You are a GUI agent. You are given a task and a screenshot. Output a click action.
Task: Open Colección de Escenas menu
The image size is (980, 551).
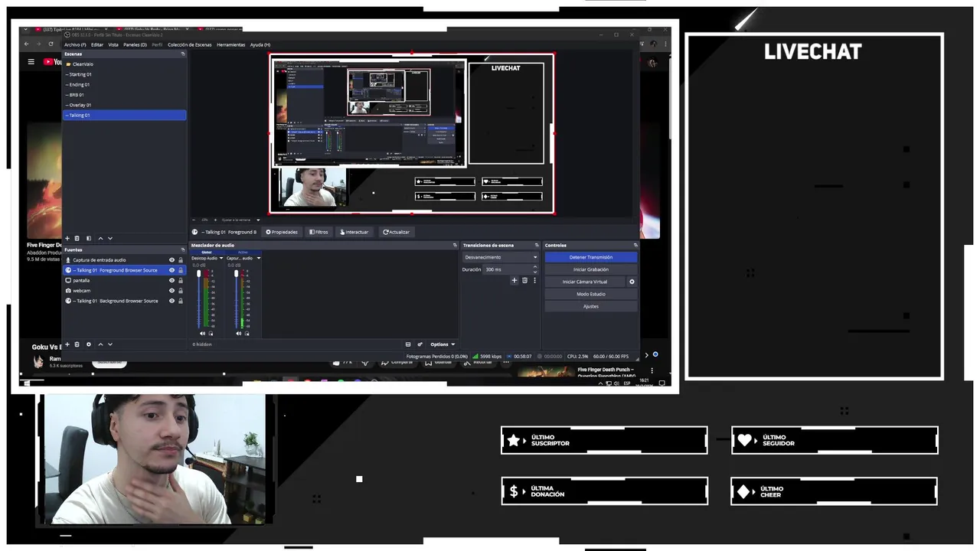189,44
